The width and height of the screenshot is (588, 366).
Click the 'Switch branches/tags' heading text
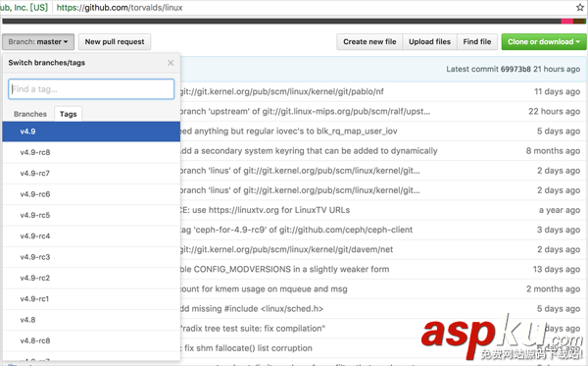coord(46,63)
